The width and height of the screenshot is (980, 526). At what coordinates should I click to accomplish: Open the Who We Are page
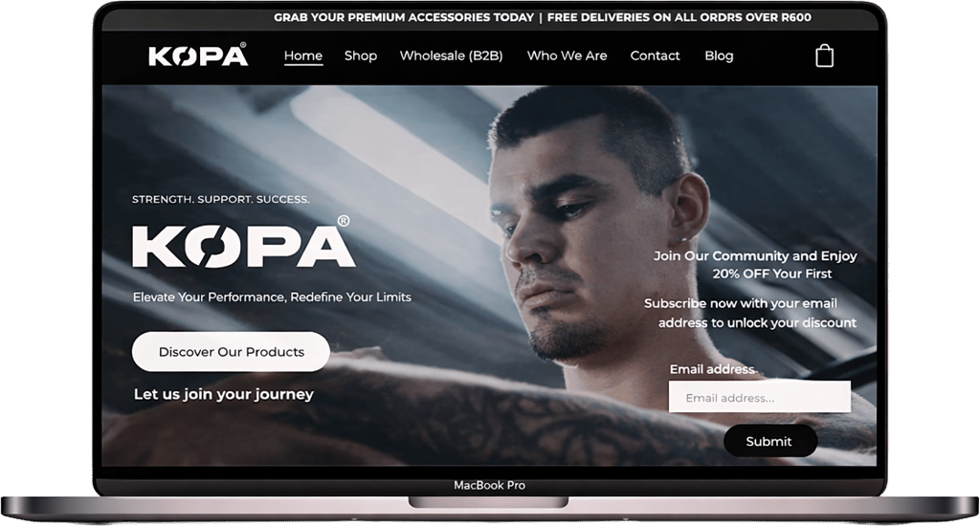[x=567, y=55]
